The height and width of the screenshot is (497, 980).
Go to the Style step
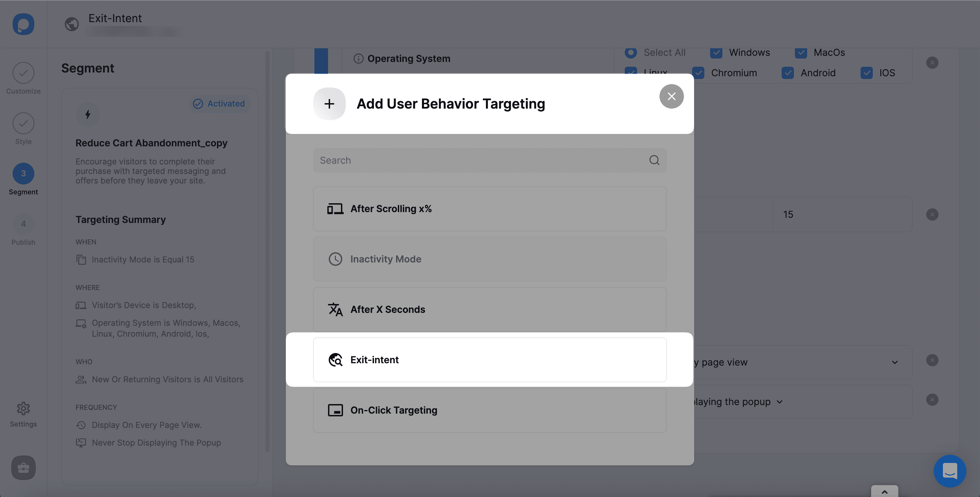pos(23,129)
